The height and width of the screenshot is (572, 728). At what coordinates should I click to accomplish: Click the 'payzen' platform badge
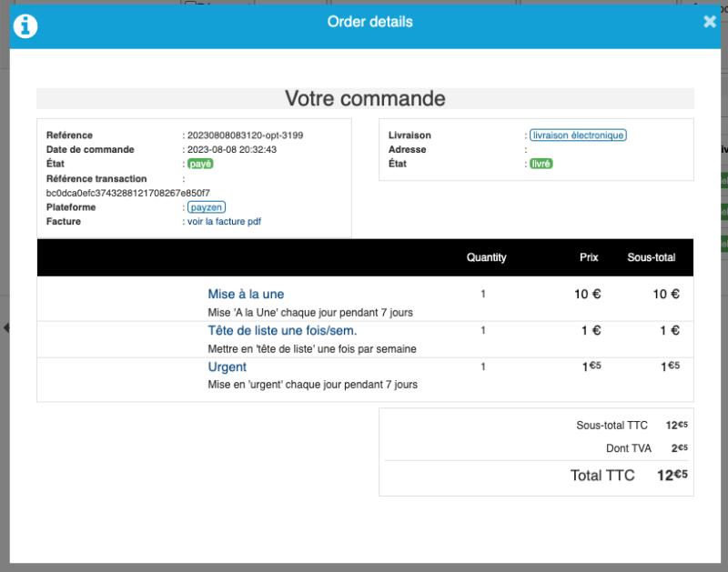[x=207, y=206]
